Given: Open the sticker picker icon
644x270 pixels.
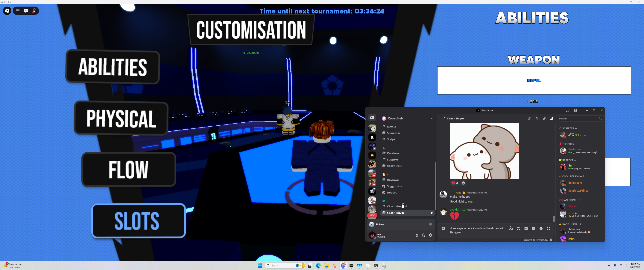Looking at the screenshot, I should pos(534,228).
